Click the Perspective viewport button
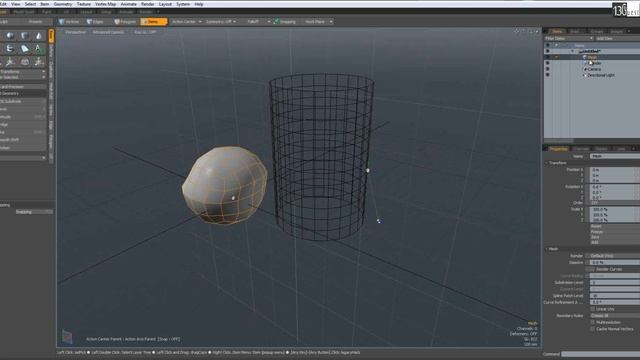The width and height of the screenshot is (640, 360). tap(76, 32)
